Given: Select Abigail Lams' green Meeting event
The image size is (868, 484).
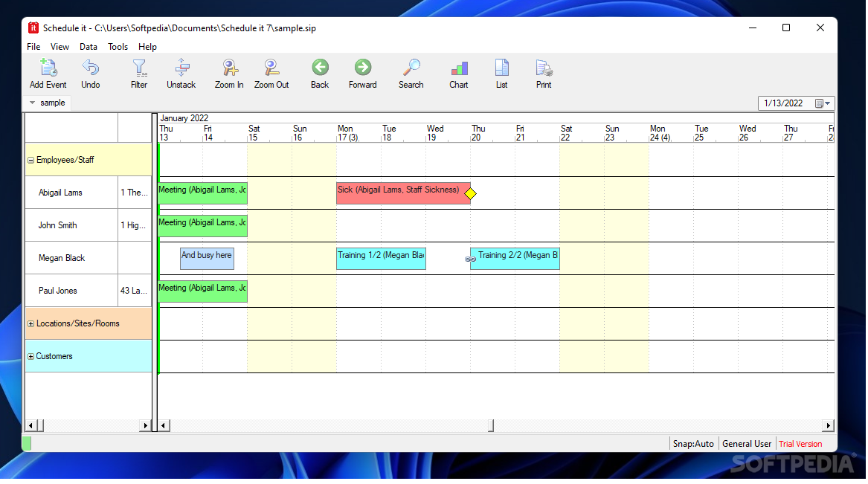Looking at the screenshot, I should pyautogui.click(x=202, y=193).
